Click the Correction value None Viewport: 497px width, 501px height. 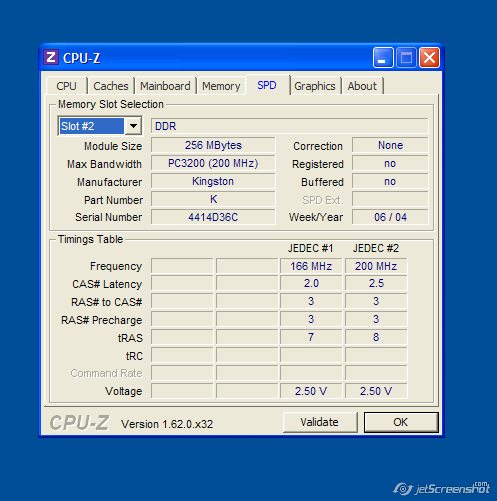coord(390,145)
